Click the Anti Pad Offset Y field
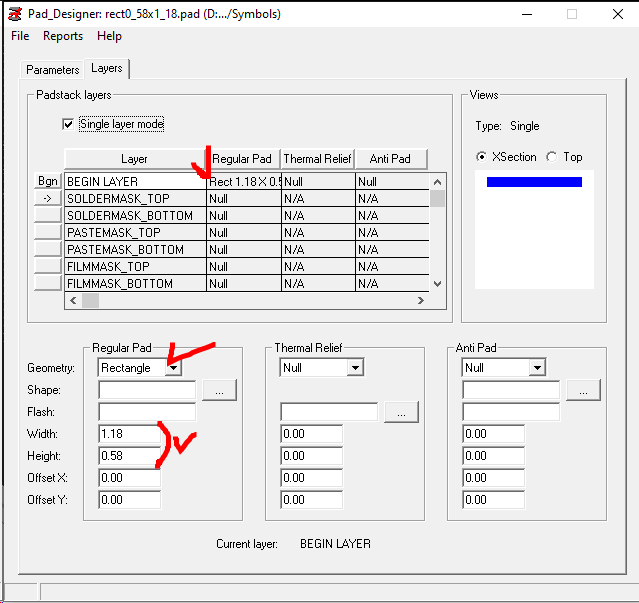Image resolution: width=639 pixels, height=603 pixels. (x=494, y=500)
